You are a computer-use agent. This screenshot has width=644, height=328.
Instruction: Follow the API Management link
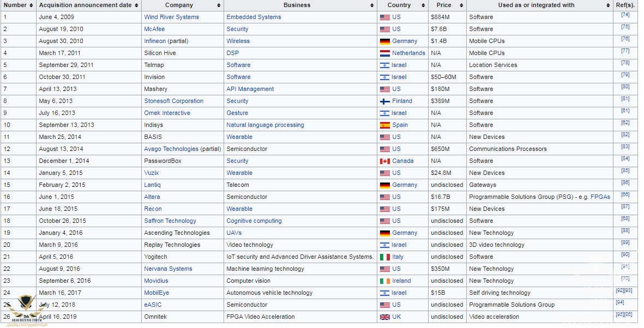pyautogui.click(x=250, y=89)
